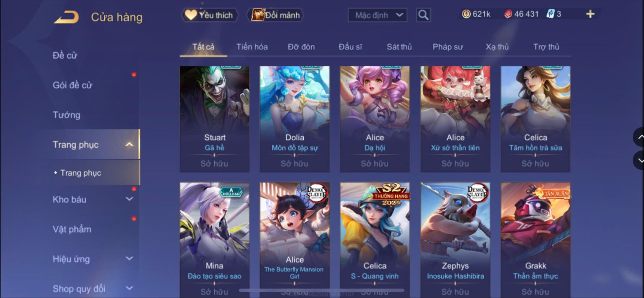The height and width of the screenshot is (298, 644).
Task: Select the Zephys Inosuke Hashibira skin card
Action: (455, 240)
